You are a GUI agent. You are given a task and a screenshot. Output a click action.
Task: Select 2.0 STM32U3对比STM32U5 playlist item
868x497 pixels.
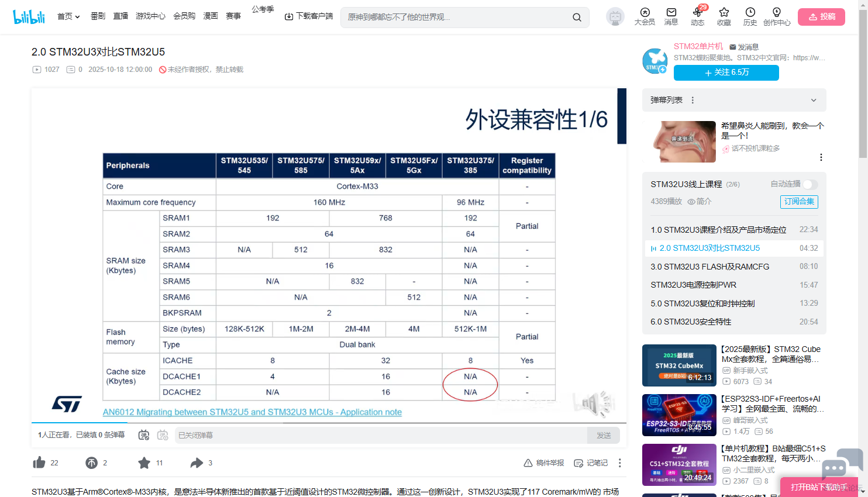point(734,248)
